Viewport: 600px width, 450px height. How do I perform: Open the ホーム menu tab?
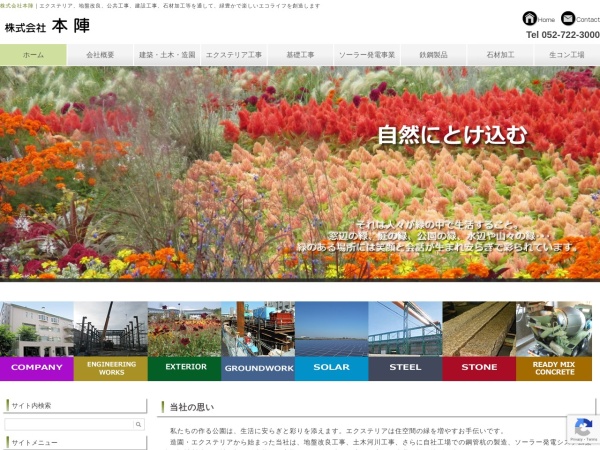[33, 55]
